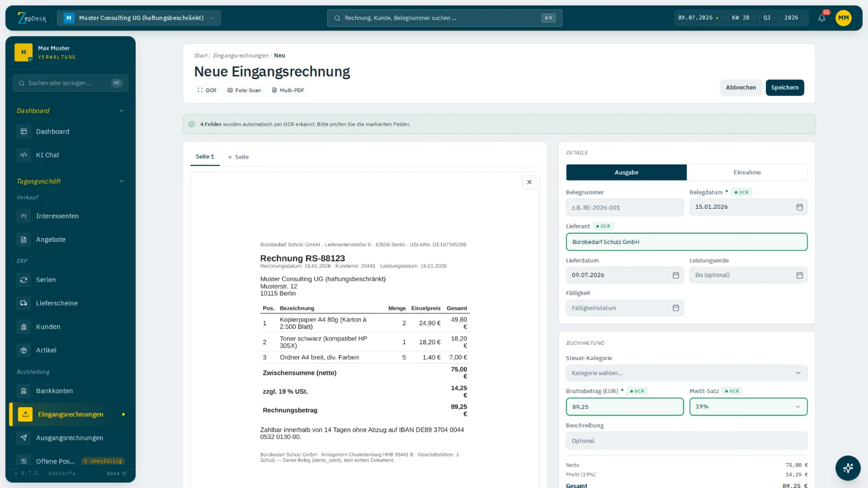Click the ZepDesk logo
This screenshot has height=488, width=868.
point(32,18)
